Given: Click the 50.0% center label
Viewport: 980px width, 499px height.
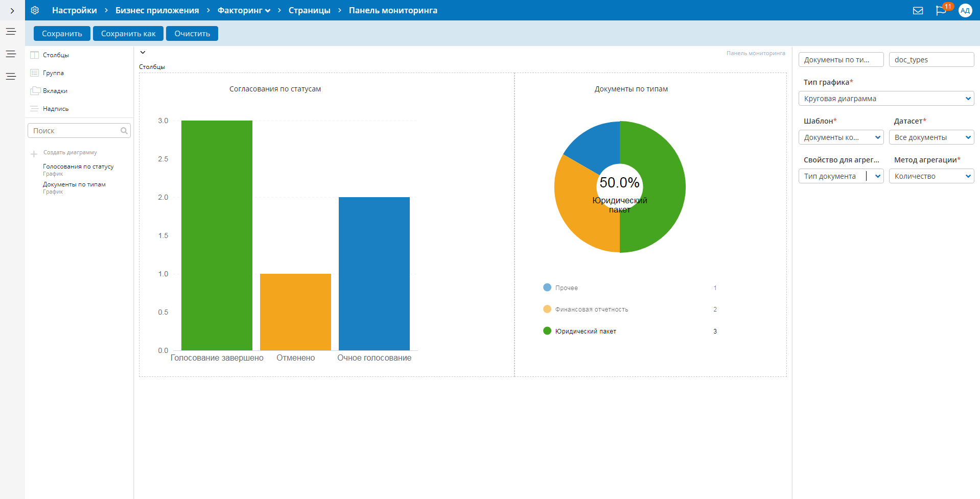Looking at the screenshot, I should point(619,182).
